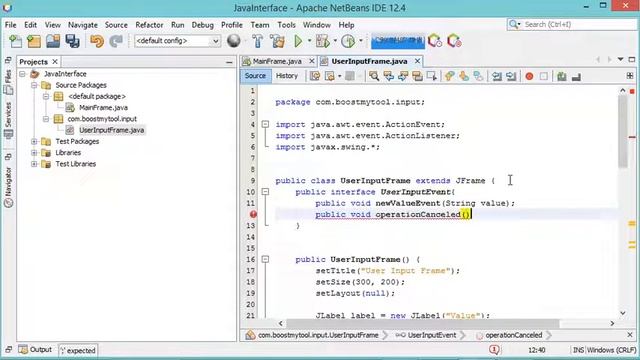Screen dimensions: 640x360
Task: Collapse the Source Packages node
Action: (34, 85)
